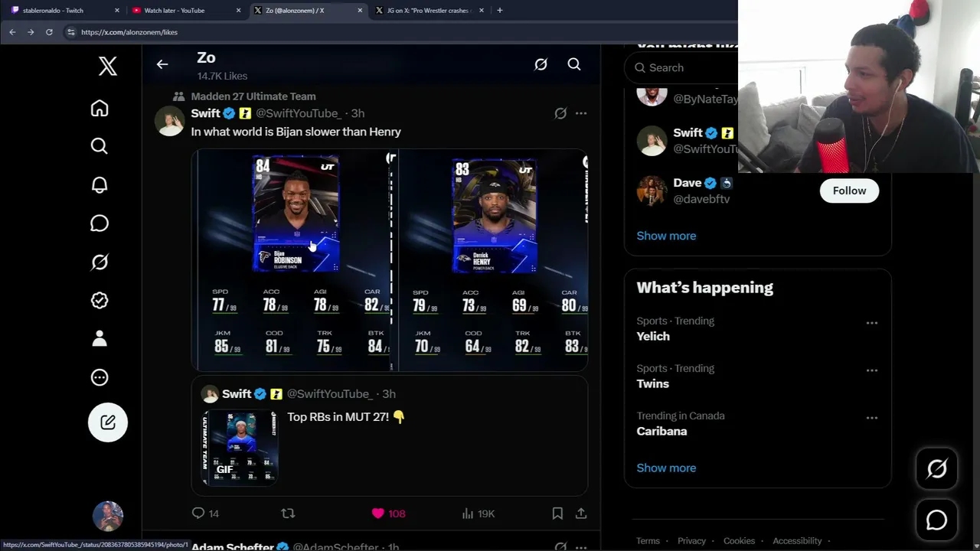Switch to the Watch later YouTube tab
Viewport: 980px width, 551px height.
(186, 11)
